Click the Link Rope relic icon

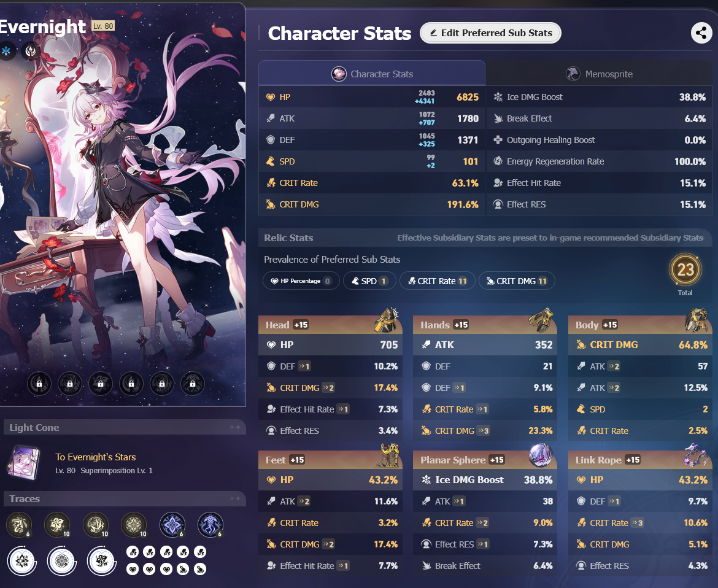click(x=696, y=455)
